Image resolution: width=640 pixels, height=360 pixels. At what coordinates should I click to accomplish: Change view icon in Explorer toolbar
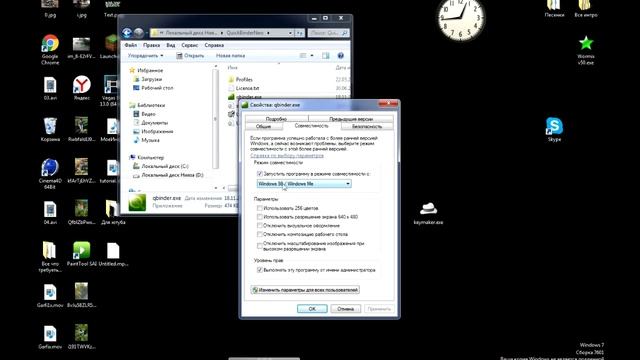[303, 56]
